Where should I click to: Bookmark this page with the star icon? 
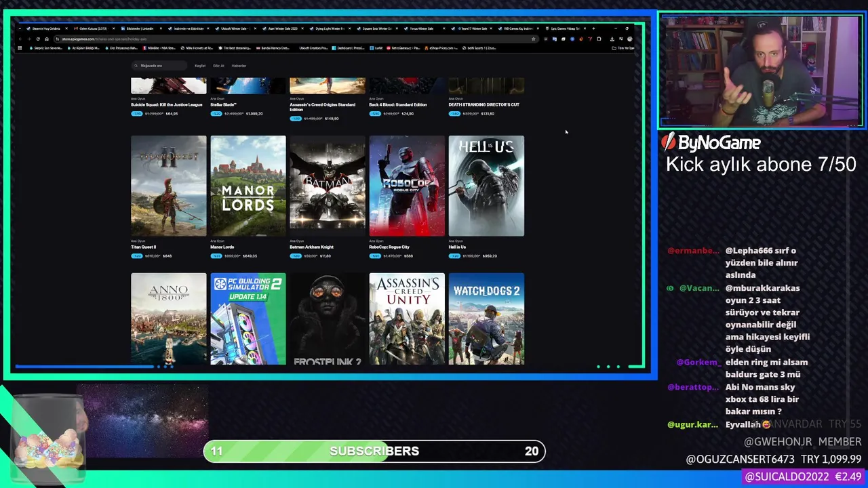(534, 39)
